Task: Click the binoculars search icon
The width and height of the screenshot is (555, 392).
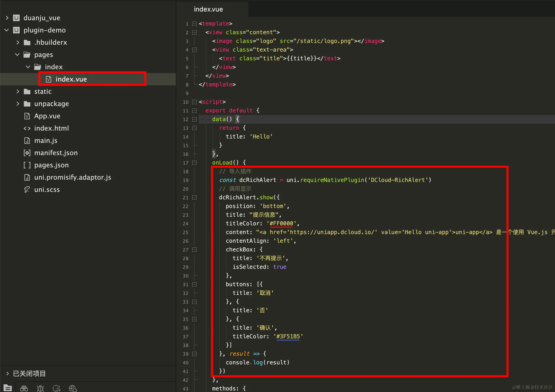Action: click(24, 388)
